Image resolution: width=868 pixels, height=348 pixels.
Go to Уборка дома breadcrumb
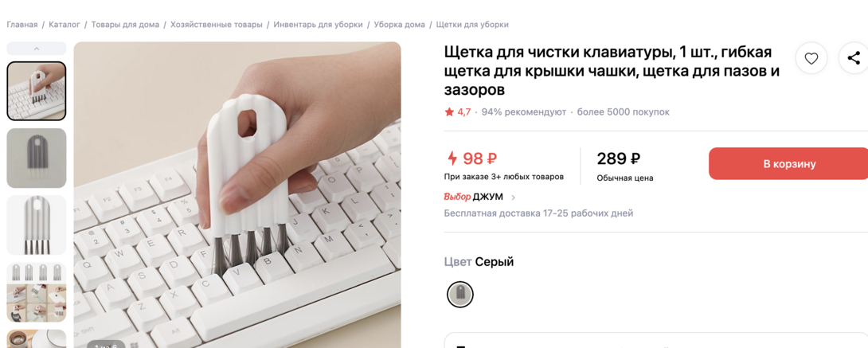pyautogui.click(x=400, y=25)
